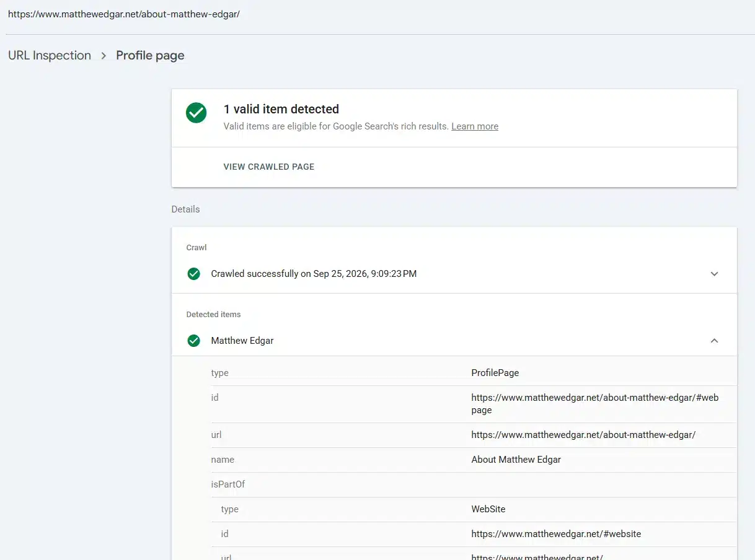Click VIEW CRAWLED PAGE button

tap(269, 167)
